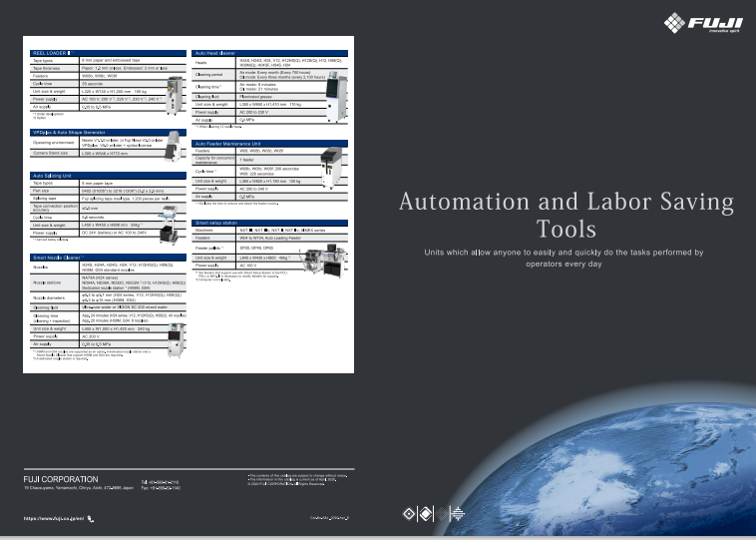Viewport: 756px width, 540px height.
Task: Click the Chausuyama, Chiryu, Aichi address line
Action: tap(79, 488)
